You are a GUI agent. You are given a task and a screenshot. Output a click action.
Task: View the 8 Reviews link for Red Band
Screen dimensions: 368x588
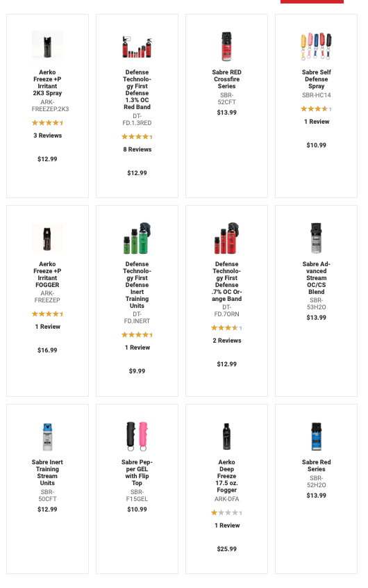137,149
